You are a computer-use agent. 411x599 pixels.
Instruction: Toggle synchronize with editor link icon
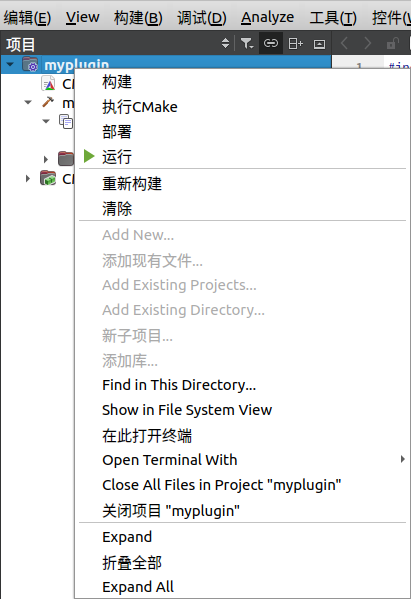[x=270, y=43]
